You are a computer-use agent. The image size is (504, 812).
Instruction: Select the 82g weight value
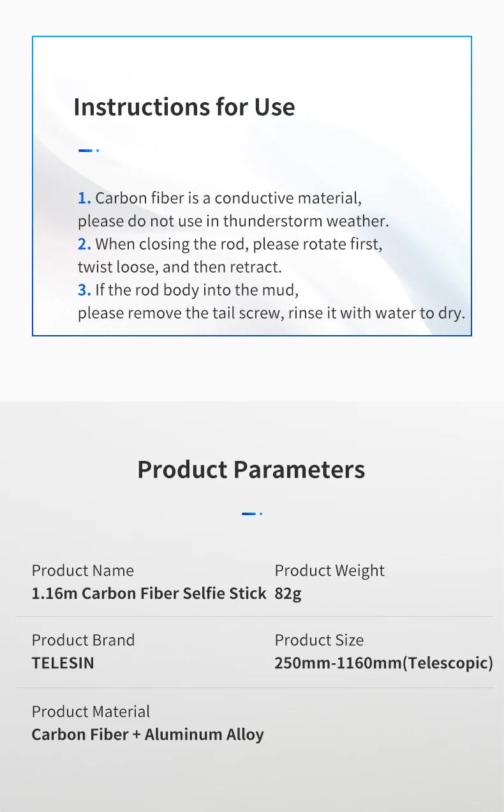pos(288,594)
